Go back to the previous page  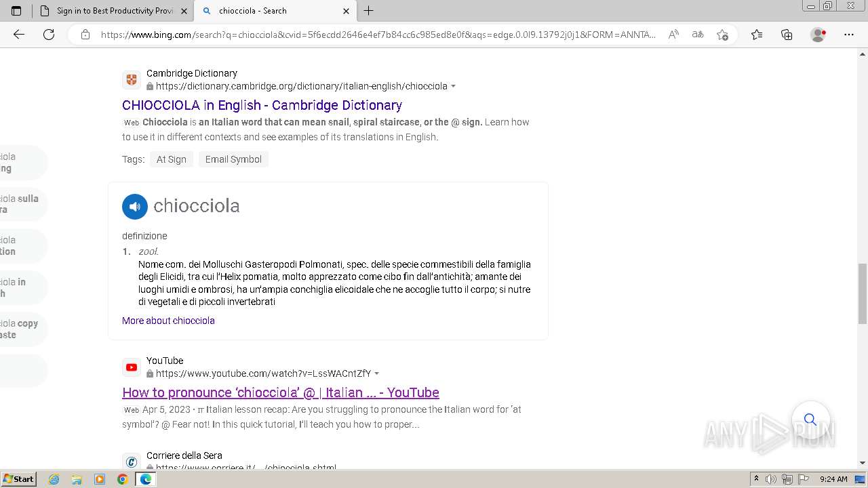tap(19, 35)
